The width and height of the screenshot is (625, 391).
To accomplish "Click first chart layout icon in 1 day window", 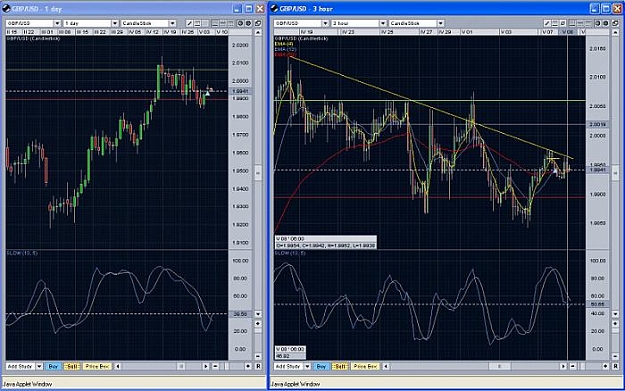I will pyautogui.click(x=215, y=24).
